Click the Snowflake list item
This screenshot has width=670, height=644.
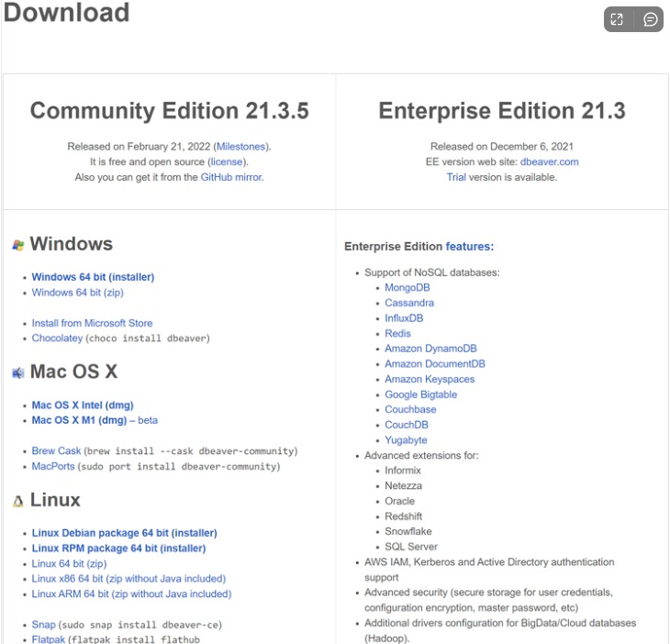click(x=408, y=532)
